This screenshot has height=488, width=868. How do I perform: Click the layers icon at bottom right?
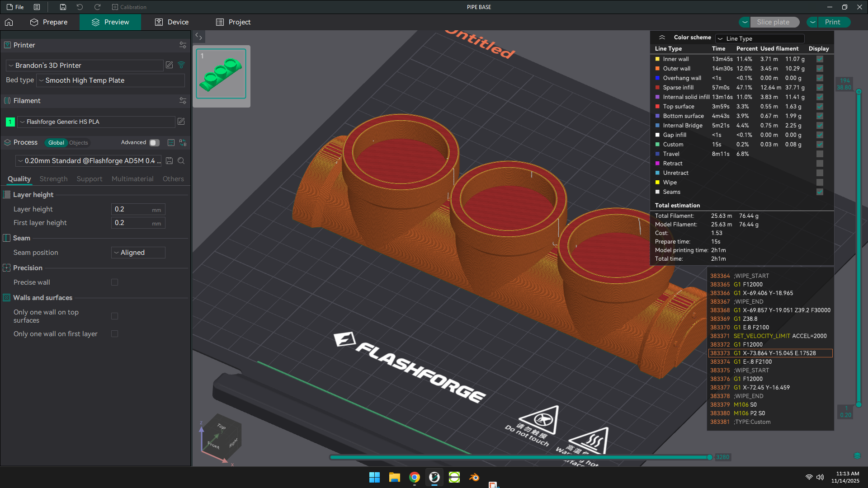[857, 455]
